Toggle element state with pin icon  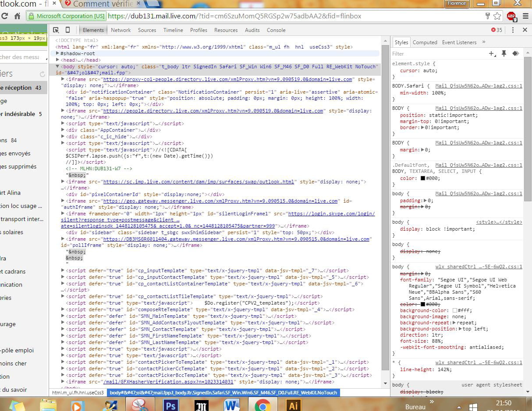(504, 53)
